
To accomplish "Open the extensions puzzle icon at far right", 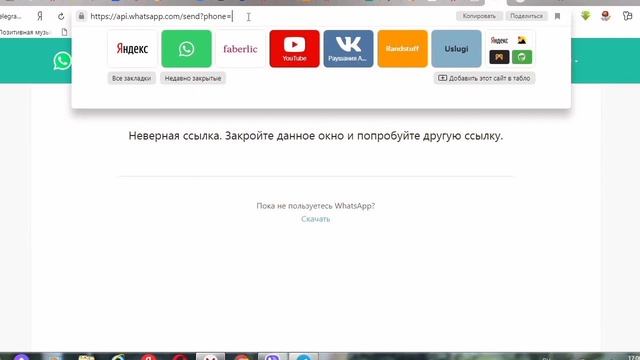I will [627, 16].
